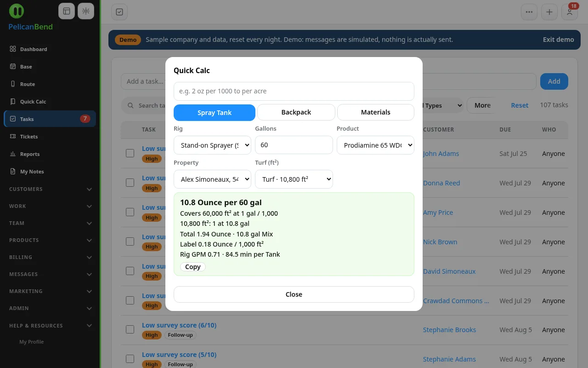Open Crawdad Commons customer link
Screen dimensions: 588x368
pos(456,300)
